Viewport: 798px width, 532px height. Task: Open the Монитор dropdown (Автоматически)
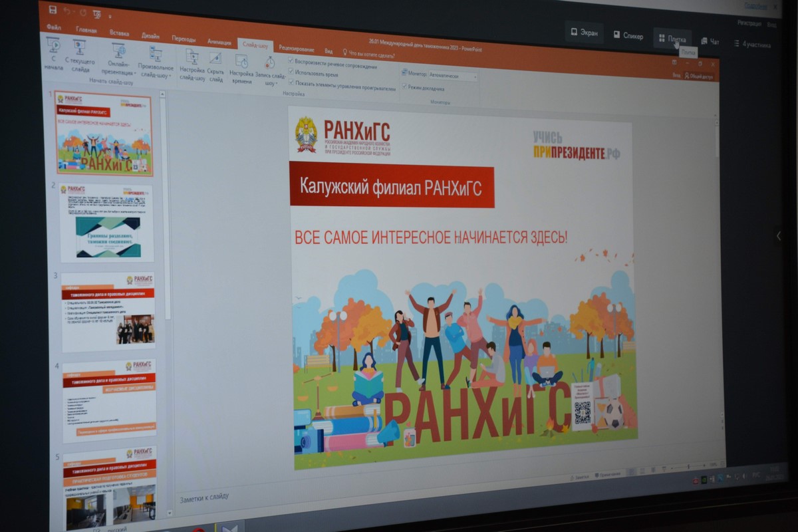(x=453, y=76)
